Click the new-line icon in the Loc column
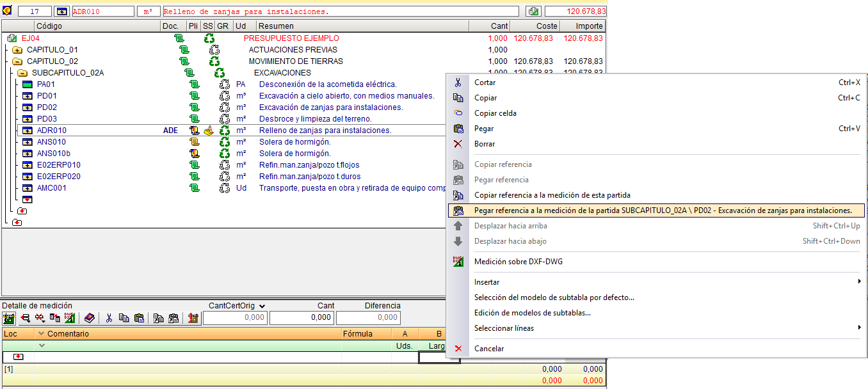This screenshot has width=868, height=389. point(18,357)
